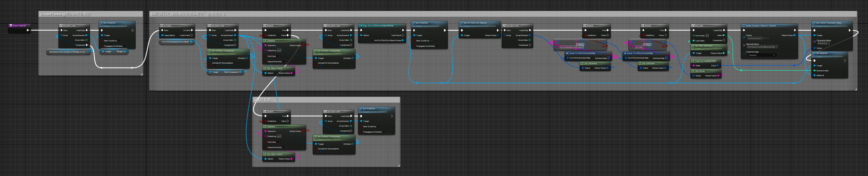Click browse-to-asset magnifier beside Parent
Image resolution: width=868 pixels, height=176 pixels.
point(768,38)
